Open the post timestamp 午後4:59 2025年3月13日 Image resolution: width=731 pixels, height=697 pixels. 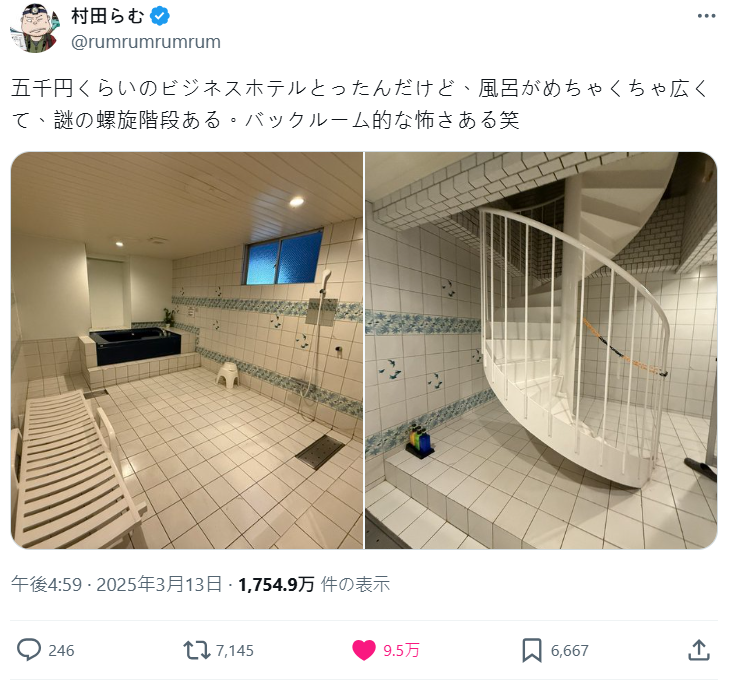pyautogui.click(x=117, y=584)
